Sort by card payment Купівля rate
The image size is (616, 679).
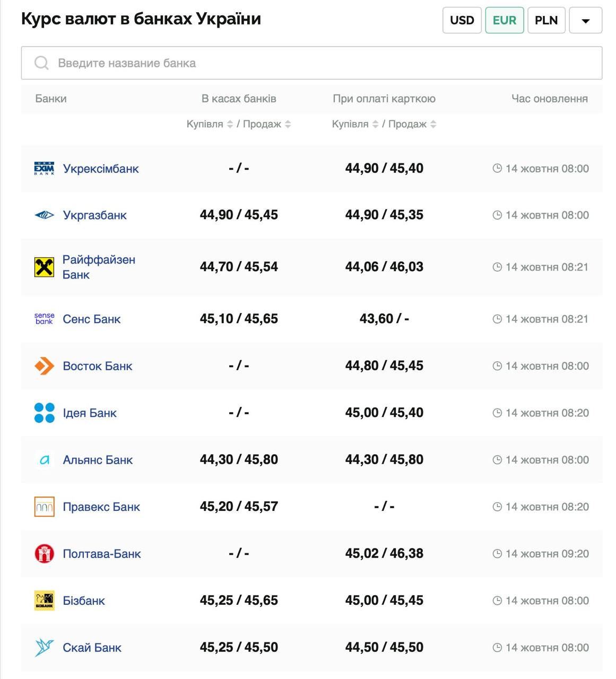[x=375, y=124]
